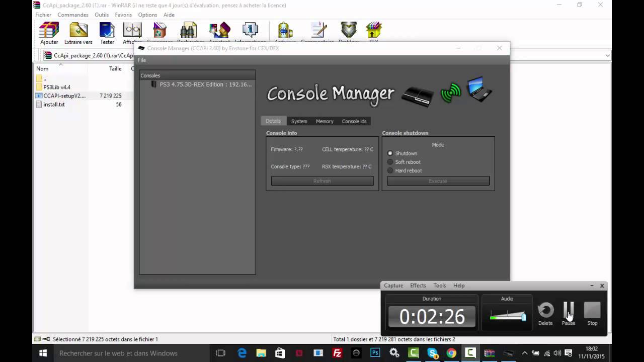Click the Rechercher binoculars icon in WinRAR

coord(189,31)
